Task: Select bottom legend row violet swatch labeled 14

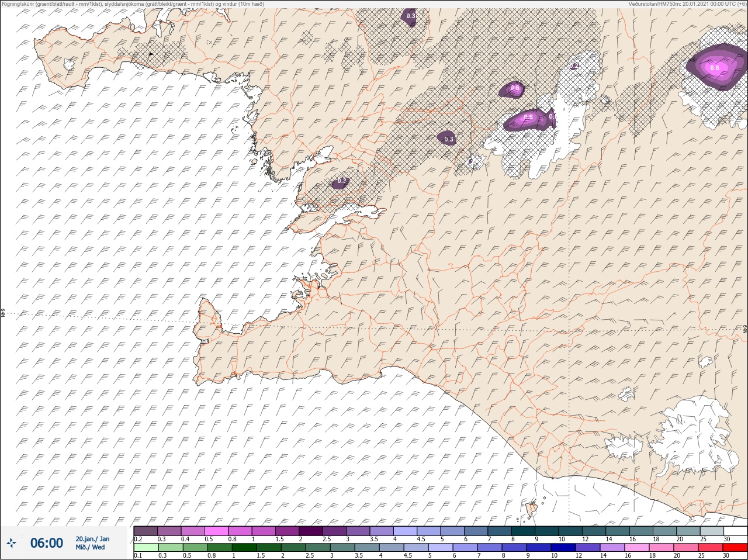Action: pyautogui.click(x=613, y=548)
